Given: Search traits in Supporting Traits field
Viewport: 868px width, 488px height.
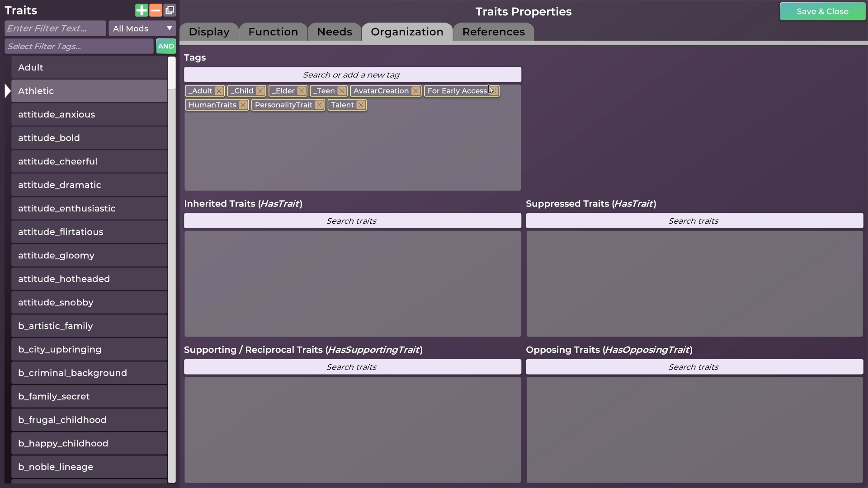Looking at the screenshot, I should pyautogui.click(x=352, y=366).
